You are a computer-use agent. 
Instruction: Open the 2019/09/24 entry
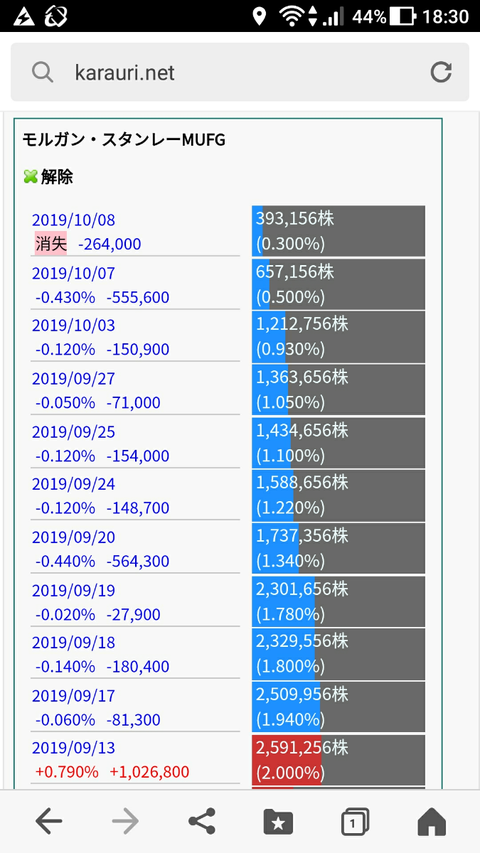[73, 484]
